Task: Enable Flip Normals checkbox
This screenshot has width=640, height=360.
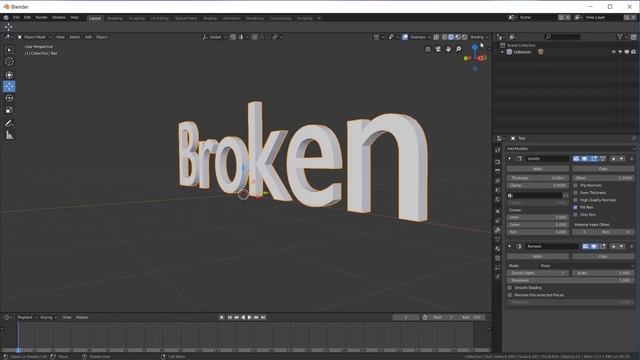Action: [576, 185]
